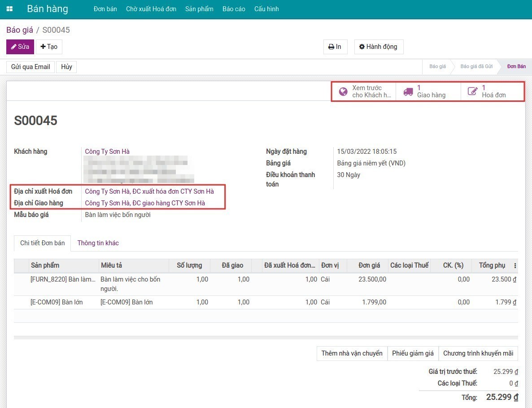Click description Bàn làm việc cho bốn người
The width and height of the screenshot is (532, 408).
click(x=130, y=284)
